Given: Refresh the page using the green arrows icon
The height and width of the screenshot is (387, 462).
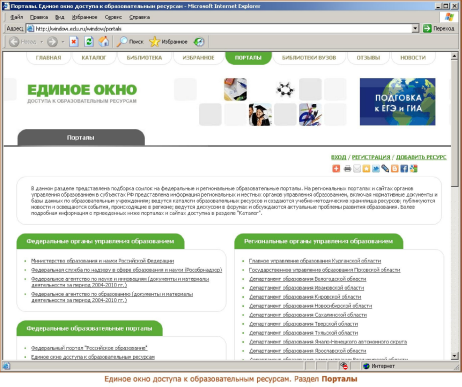Looking at the screenshot, I should tap(89, 42).
